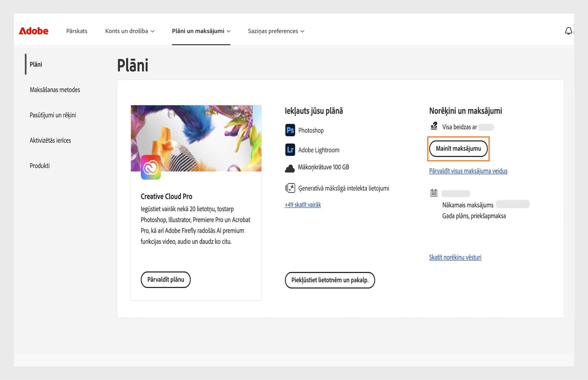588x380 pixels.
Task: Click Piekļūstiet lietotnēm un pakalp. button
Action: (x=330, y=280)
